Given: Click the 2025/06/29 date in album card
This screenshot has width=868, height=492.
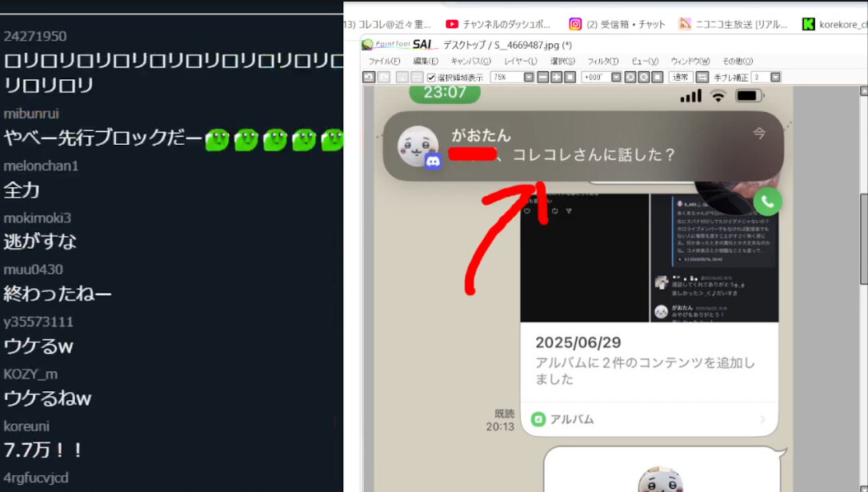Looking at the screenshot, I should click(578, 342).
